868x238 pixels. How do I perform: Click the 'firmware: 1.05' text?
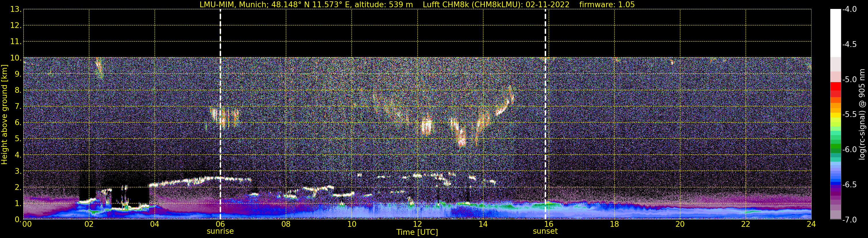click(607, 5)
